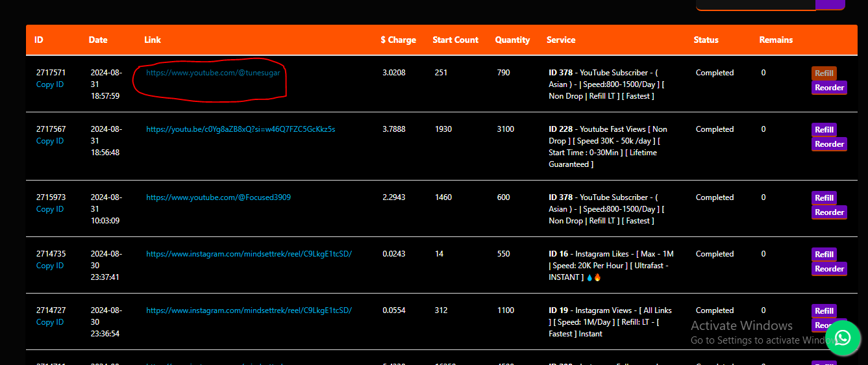The height and width of the screenshot is (365, 868).
Task: Copy ID for order 2714735
Action: tap(50, 266)
